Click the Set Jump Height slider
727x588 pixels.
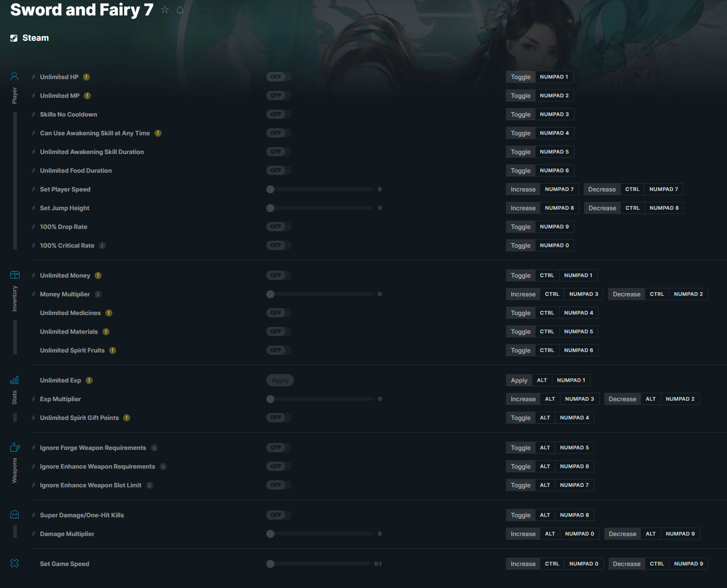(320, 208)
